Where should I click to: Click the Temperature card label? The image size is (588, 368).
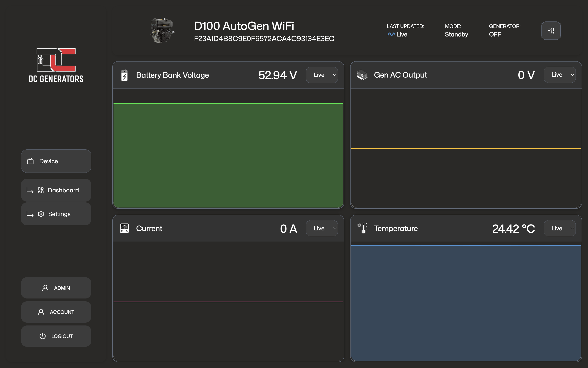(x=396, y=229)
